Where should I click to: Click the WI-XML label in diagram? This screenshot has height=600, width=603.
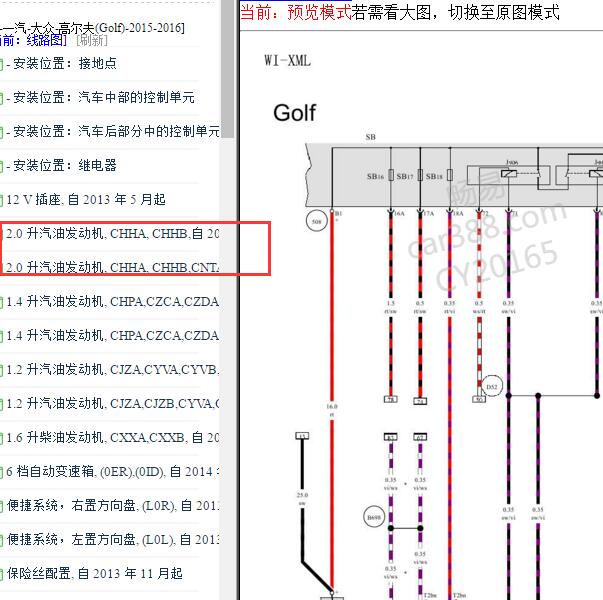(x=287, y=60)
